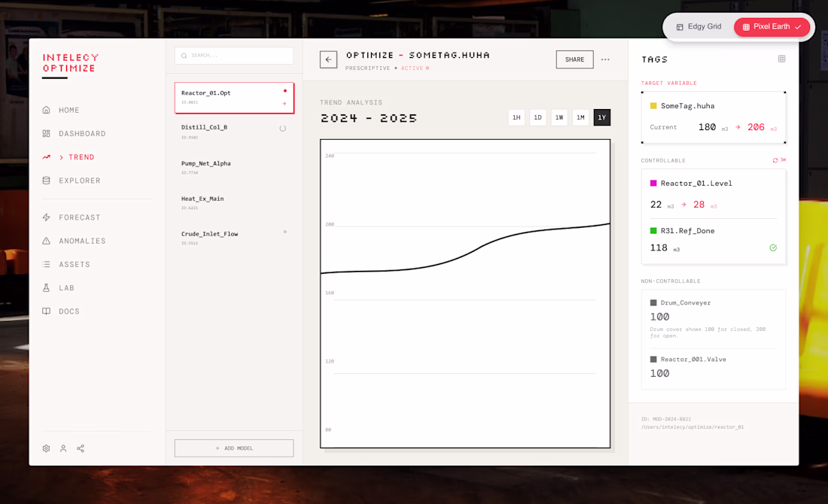Image resolution: width=828 pixels, height=504 pixels.
Task: Click the target value 206 for SomeTag.huha
Action: [x=756, y=127]
